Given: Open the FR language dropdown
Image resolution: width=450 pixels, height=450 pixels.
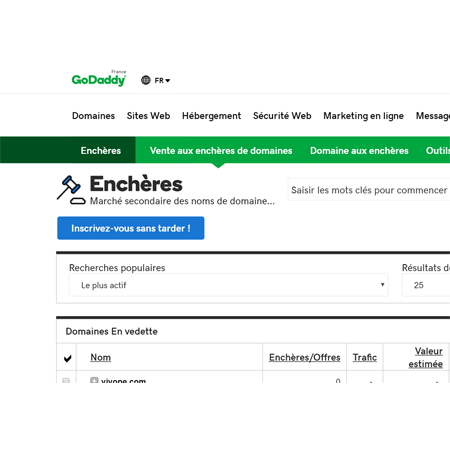Looking at the screenshot, I should pos(162,80).
